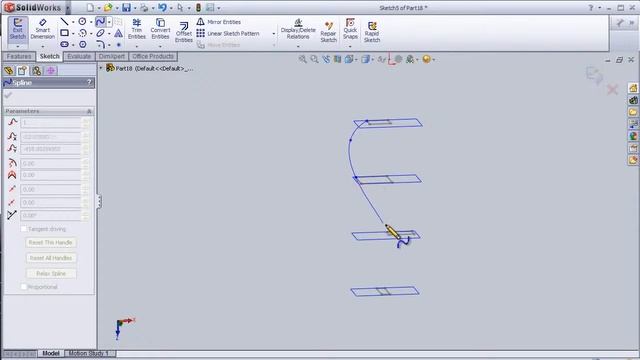Viewport: 640px width, 360px height.
Task: Click Convert Entities tool
Action: coord(160,29)
